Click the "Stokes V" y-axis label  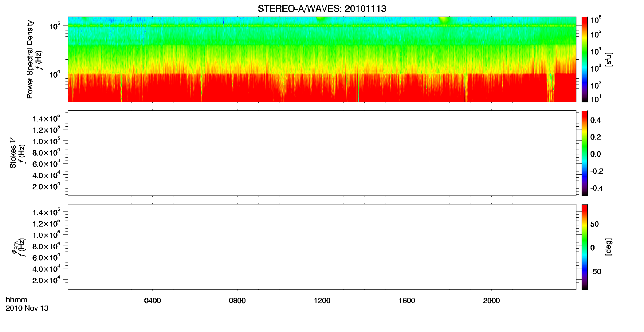(x=13, y=153)
